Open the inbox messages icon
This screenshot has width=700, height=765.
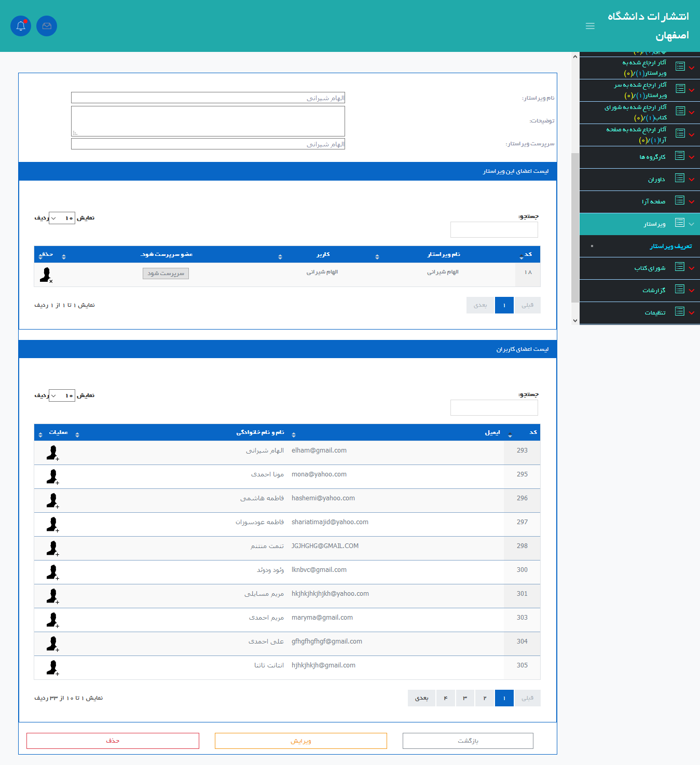(x=47, y=26)
